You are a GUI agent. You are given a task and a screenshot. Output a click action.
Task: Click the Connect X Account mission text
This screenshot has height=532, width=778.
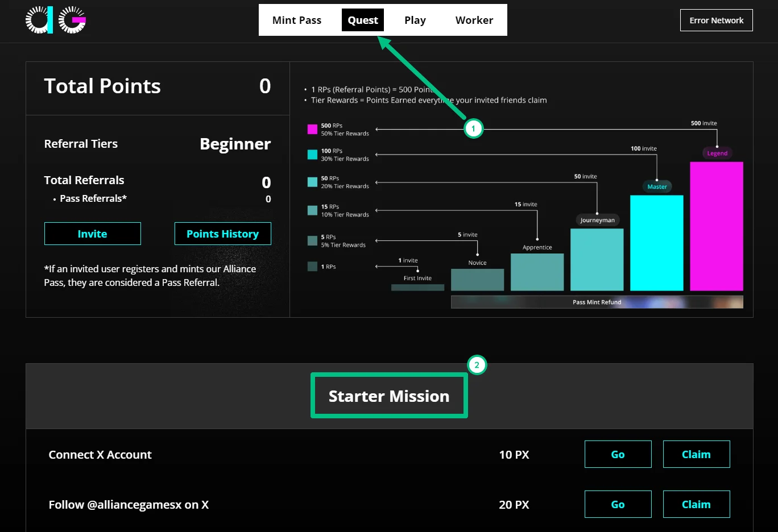pyautogui.click(x=100, y=455)
